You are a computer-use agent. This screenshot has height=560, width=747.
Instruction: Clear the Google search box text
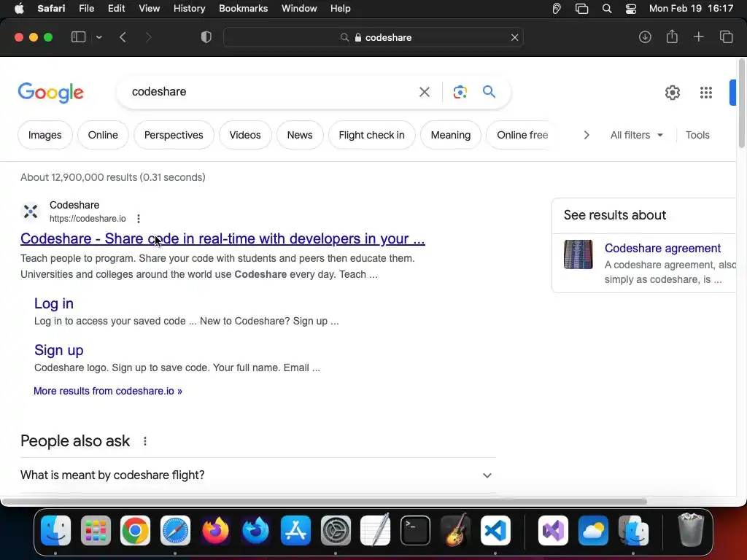pyautogui.click(x=424, y=92)
